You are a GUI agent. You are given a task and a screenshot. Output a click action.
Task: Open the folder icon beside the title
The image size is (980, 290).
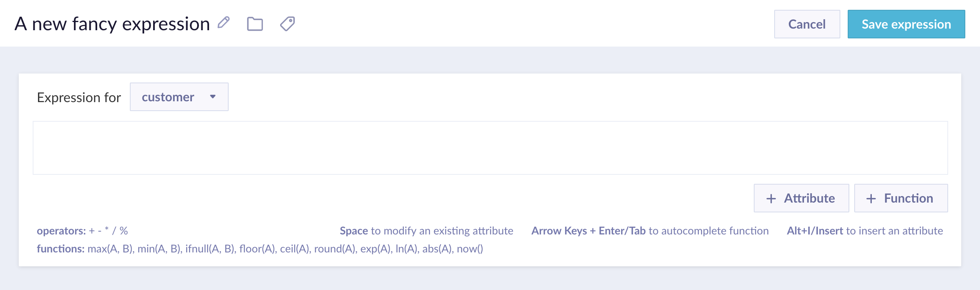point(255,24)
